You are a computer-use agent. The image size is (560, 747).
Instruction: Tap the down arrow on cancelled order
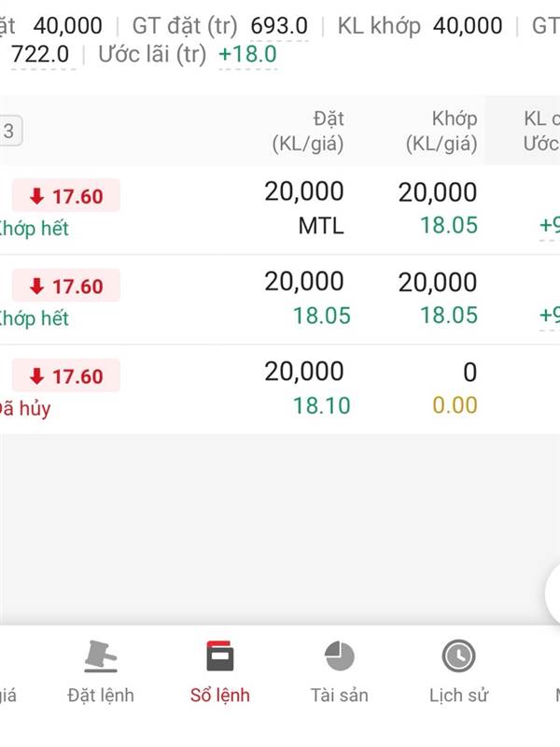point(37,376)
